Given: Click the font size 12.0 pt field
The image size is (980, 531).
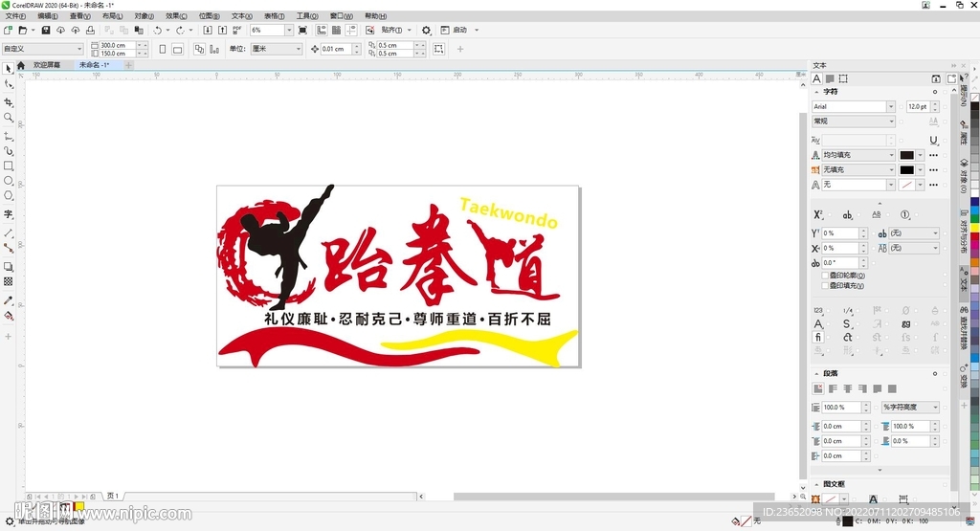Looking at the screenshot, I should click(918, 107).
